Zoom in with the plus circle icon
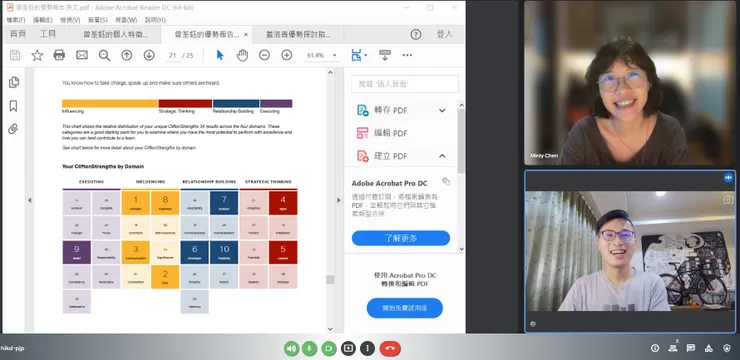Viewport: 740px width, 360px height. tap(287, 55)
